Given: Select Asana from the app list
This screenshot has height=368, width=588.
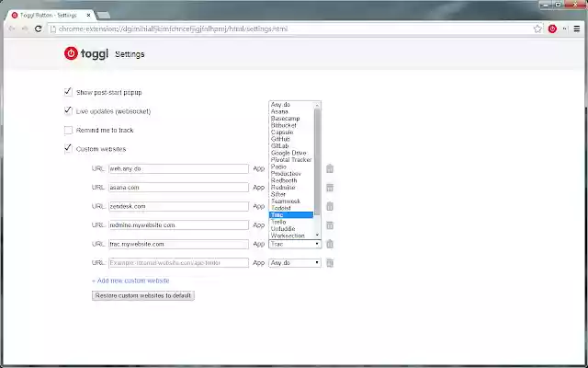Looking at the screenshot, I should pos(291,111).
